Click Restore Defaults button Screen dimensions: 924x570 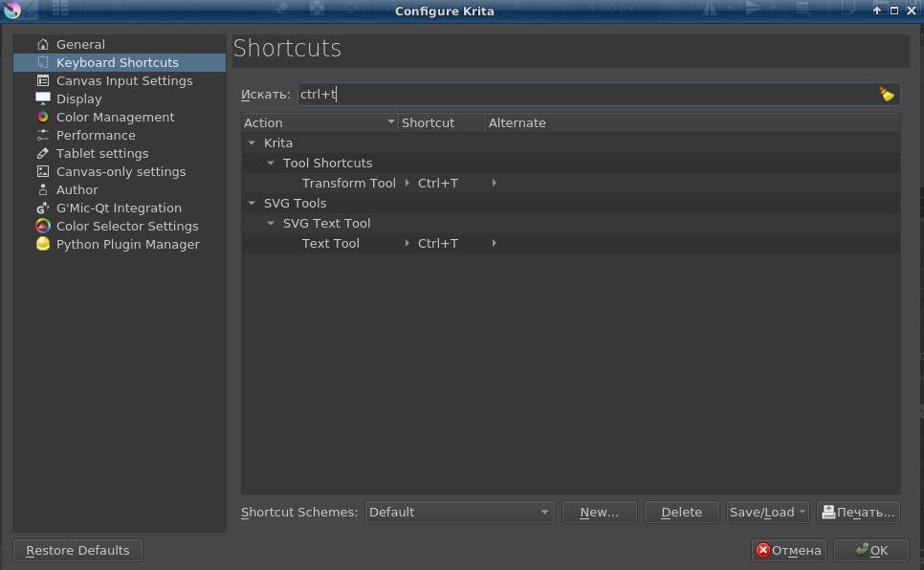(x=77, y=550)
